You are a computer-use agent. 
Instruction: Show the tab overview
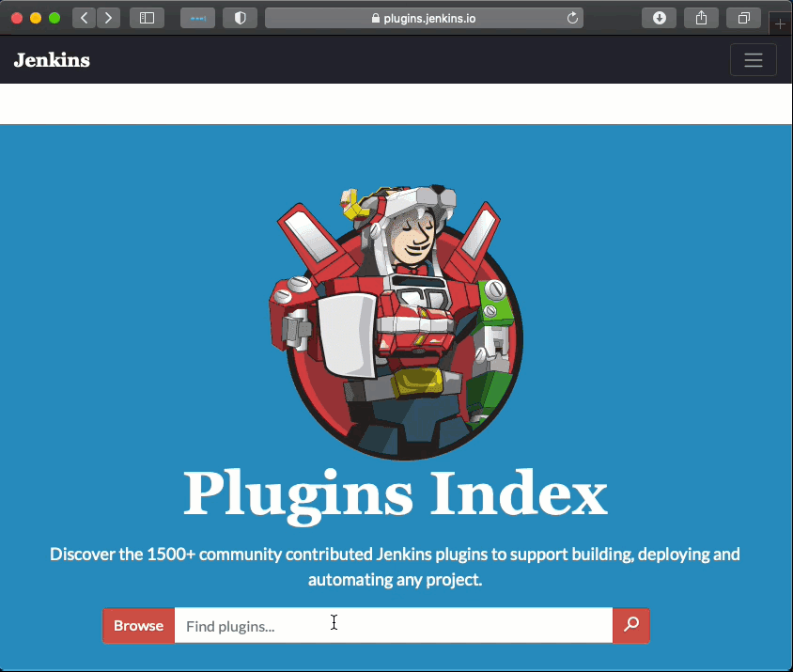743,18
